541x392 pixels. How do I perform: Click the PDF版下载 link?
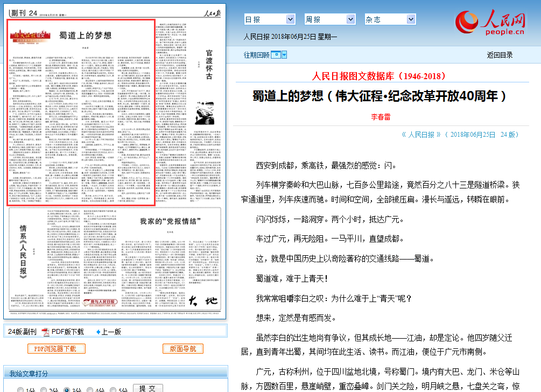[x=68, y=332]
